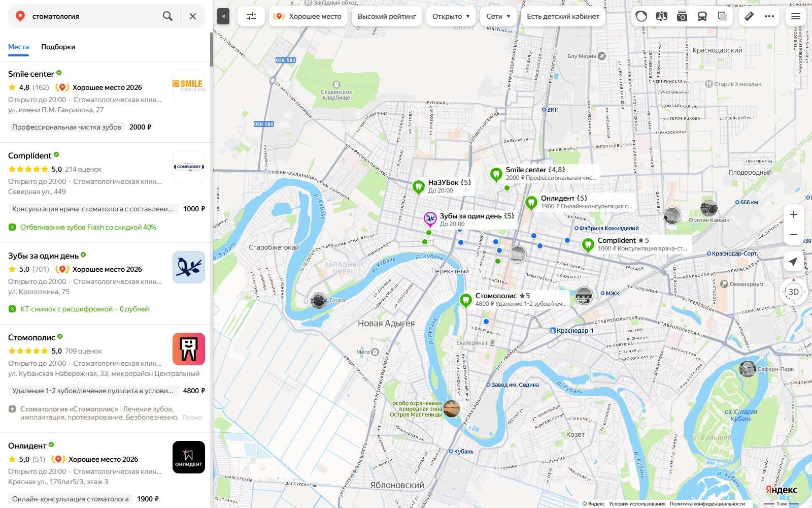The height and width of the screenshot is (508, 812).
Task: Open the Complident listing title
Action: (x=30, y=155)
